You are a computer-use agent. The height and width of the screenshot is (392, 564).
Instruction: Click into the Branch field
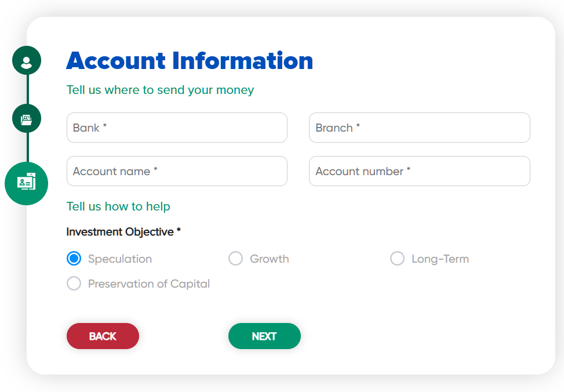coord(419,128)
